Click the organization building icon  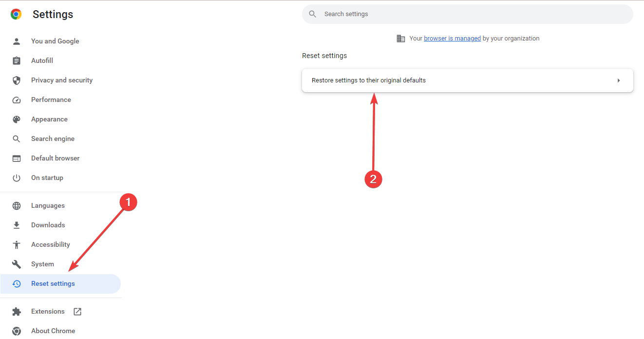[x=401, y=38]
